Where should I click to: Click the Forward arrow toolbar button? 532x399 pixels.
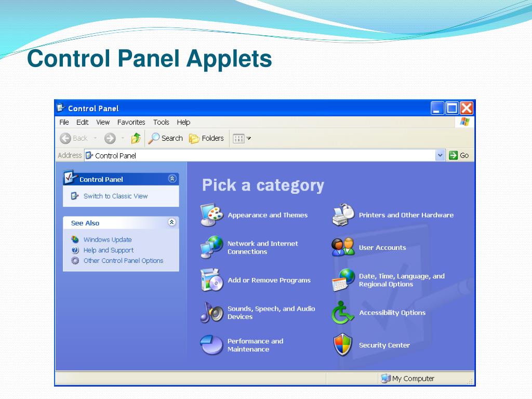click(x=110, y=138)
